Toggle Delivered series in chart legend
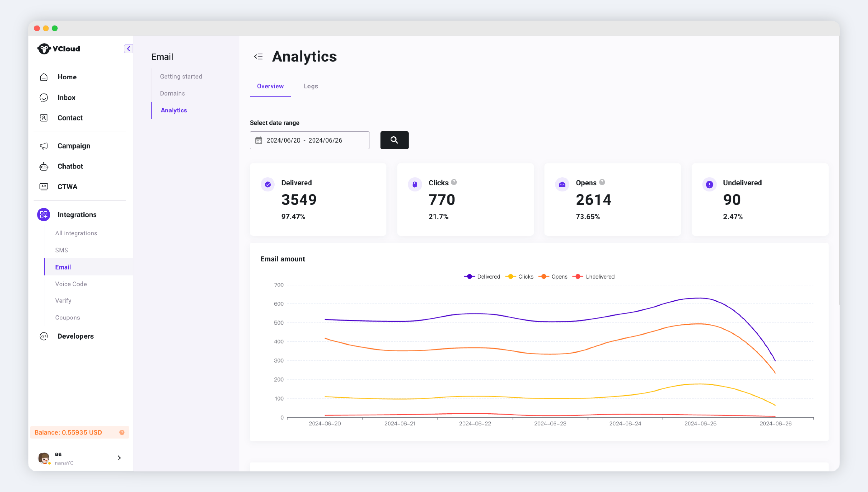 [482, 276]
